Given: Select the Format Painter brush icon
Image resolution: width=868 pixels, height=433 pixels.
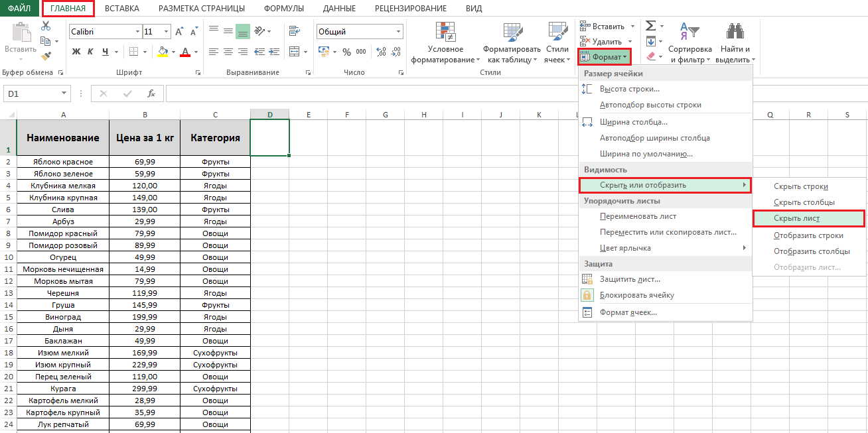Looking at the screenshot, I should click(46, 56).
